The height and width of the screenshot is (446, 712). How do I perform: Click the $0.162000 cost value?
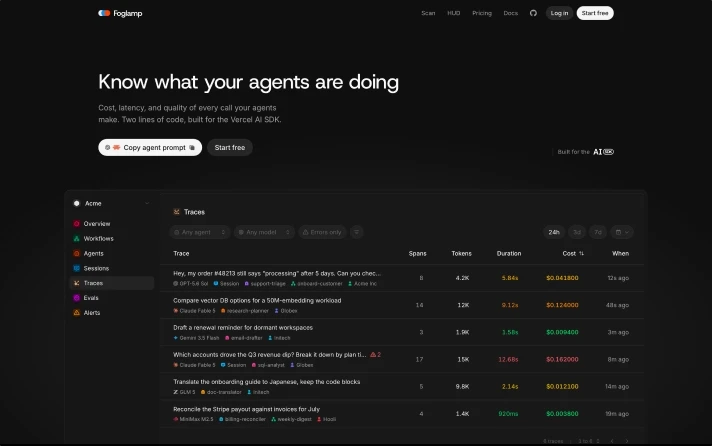[x=562, y=359]
